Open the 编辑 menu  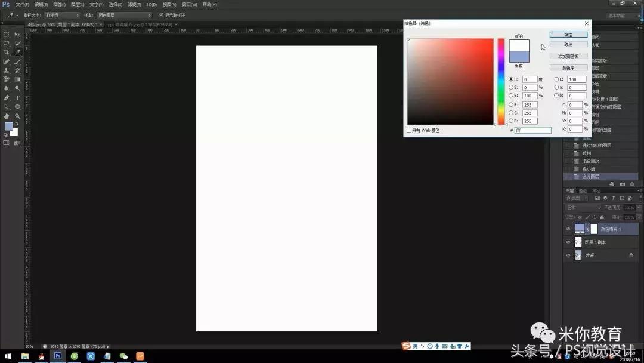click(x=39, y=4)
